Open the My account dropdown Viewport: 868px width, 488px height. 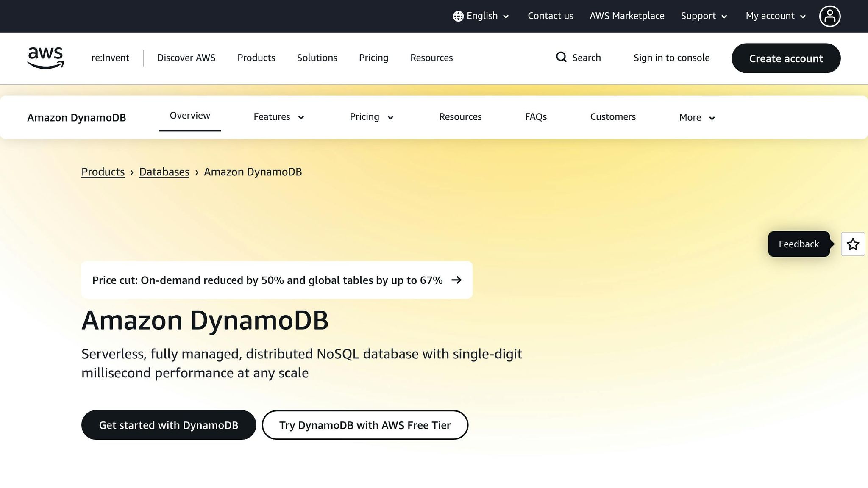[x=775, y=16]
